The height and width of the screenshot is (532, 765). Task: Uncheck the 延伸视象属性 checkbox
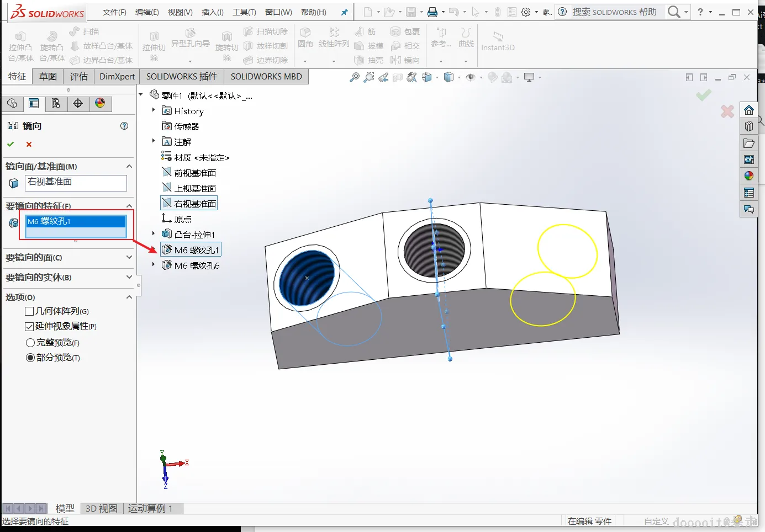tap(30, 327)
